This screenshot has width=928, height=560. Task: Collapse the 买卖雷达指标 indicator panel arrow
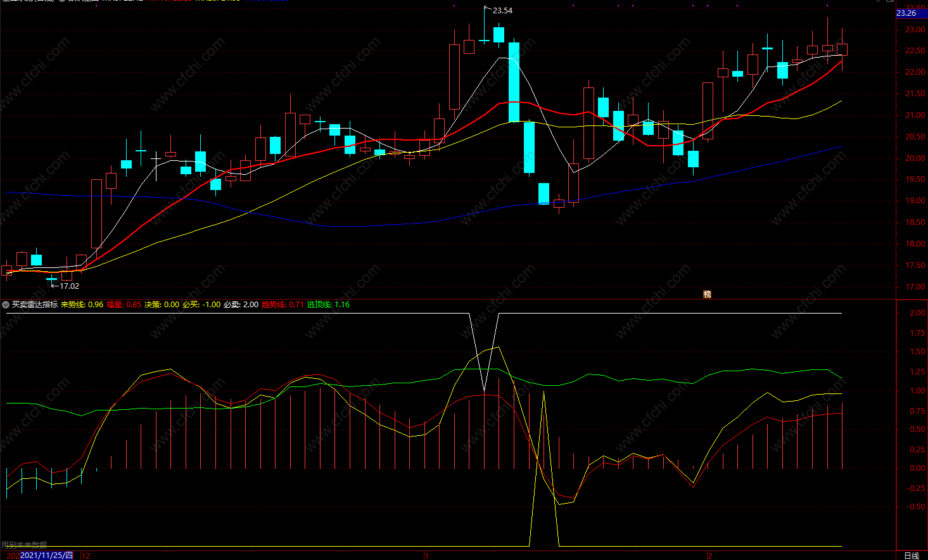coord(6,305)
